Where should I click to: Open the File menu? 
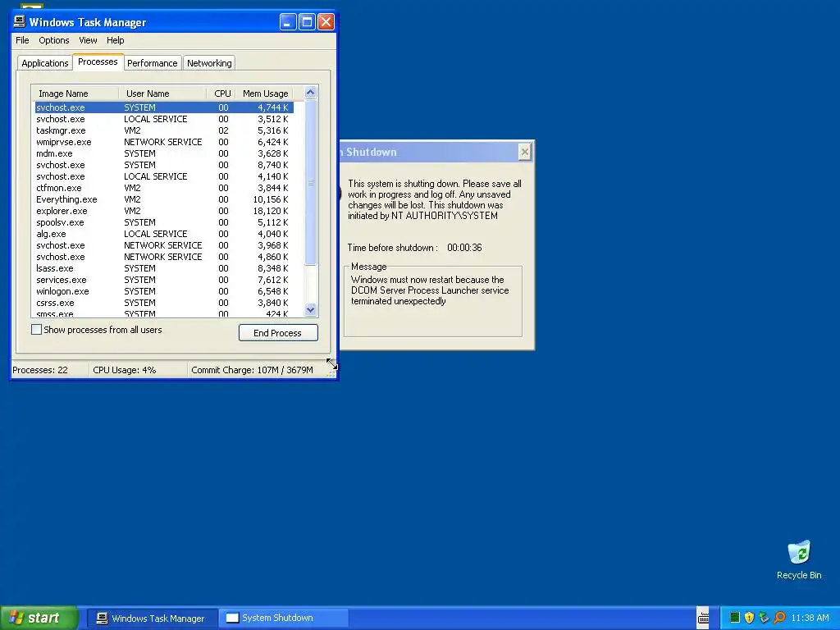pos(22,40)
